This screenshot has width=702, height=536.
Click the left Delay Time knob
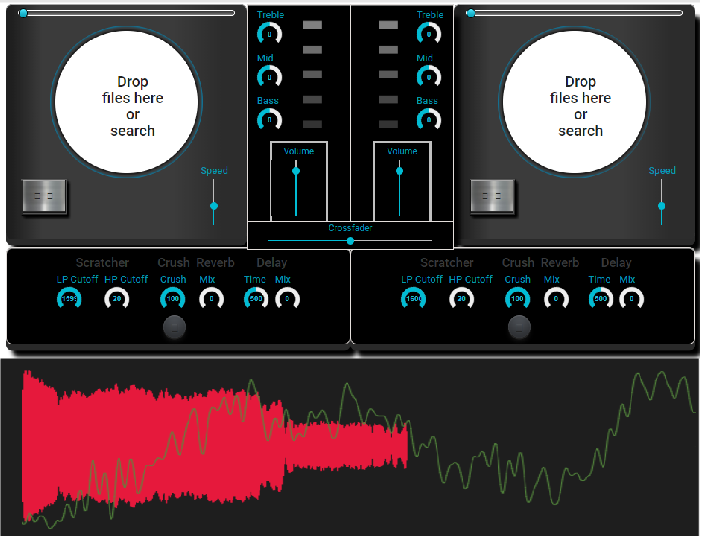click(x=256, y=298)
